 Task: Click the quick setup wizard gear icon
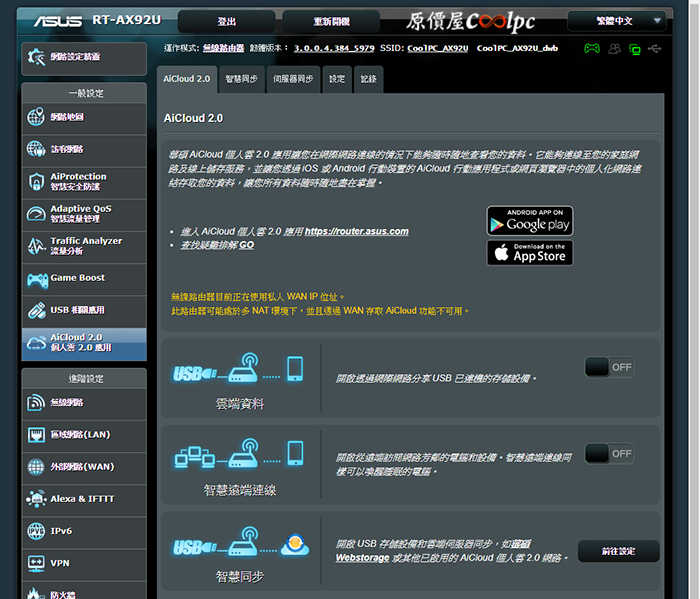click(x=36, y=57)
